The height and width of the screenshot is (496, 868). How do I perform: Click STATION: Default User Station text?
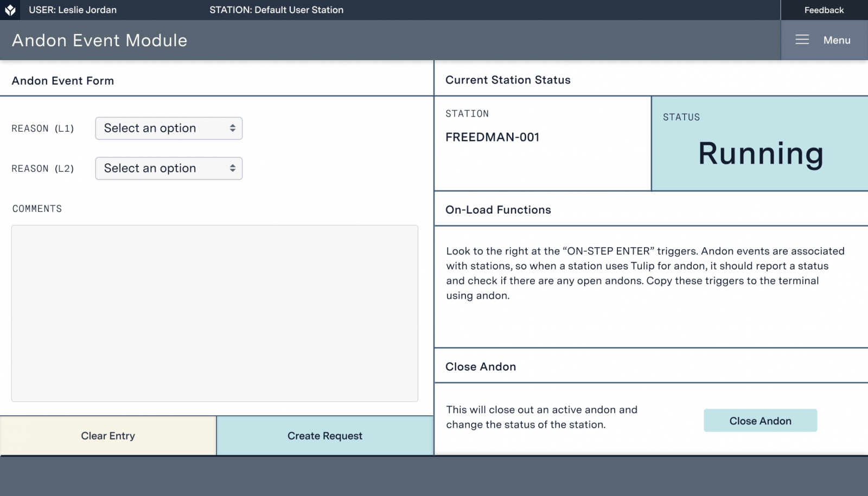click(276, 10)
